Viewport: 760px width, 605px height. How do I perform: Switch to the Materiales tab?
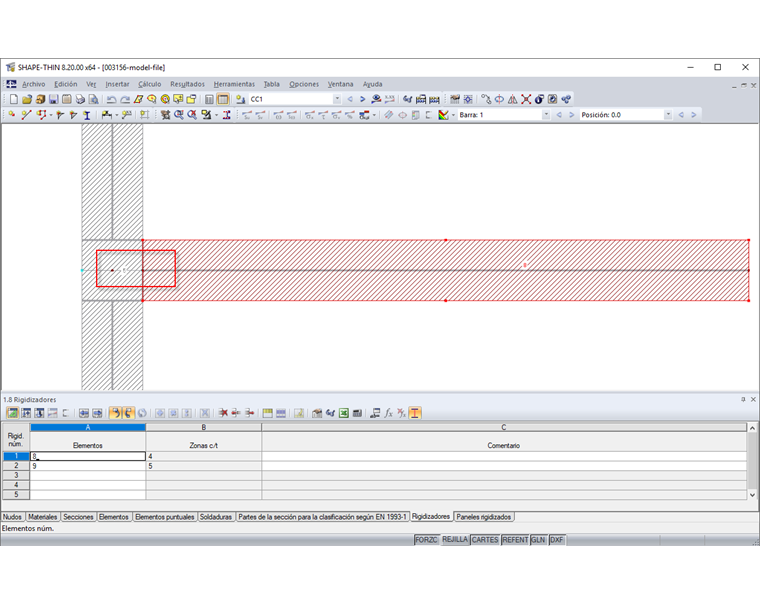click(43, 517)
